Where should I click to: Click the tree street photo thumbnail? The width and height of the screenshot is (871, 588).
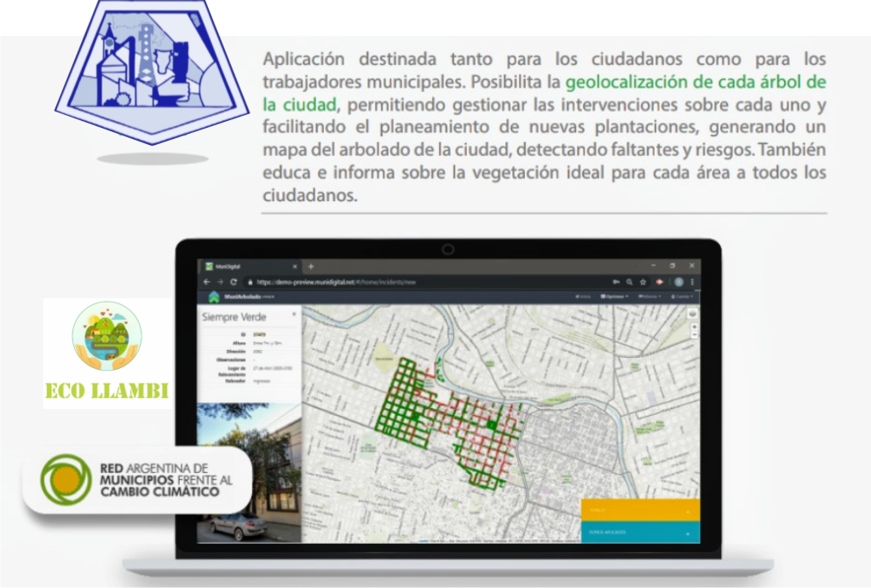tap(250, 472)
